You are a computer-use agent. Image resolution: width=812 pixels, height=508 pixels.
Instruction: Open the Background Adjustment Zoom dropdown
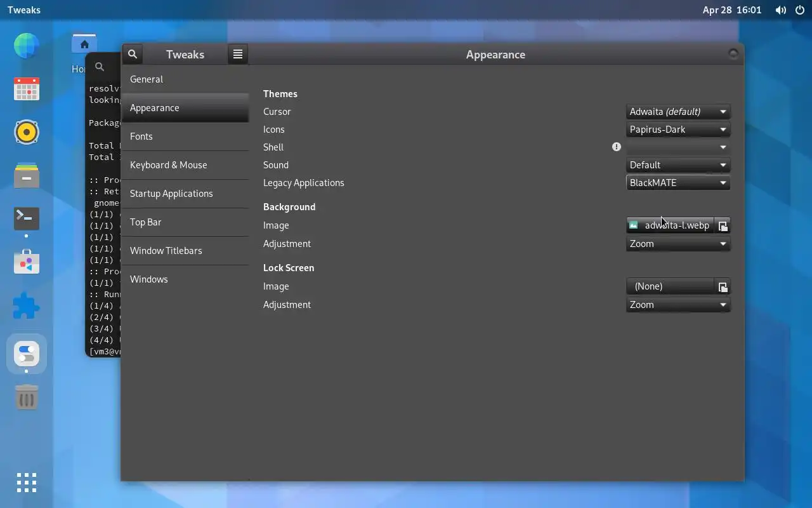pyautogui.click(x=678, y=244)
